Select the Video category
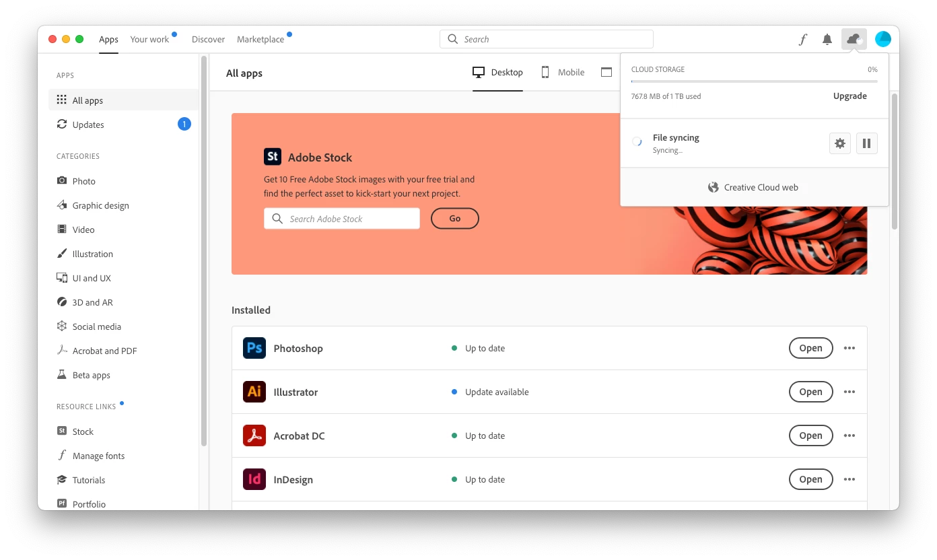 [x=124, y=230]
